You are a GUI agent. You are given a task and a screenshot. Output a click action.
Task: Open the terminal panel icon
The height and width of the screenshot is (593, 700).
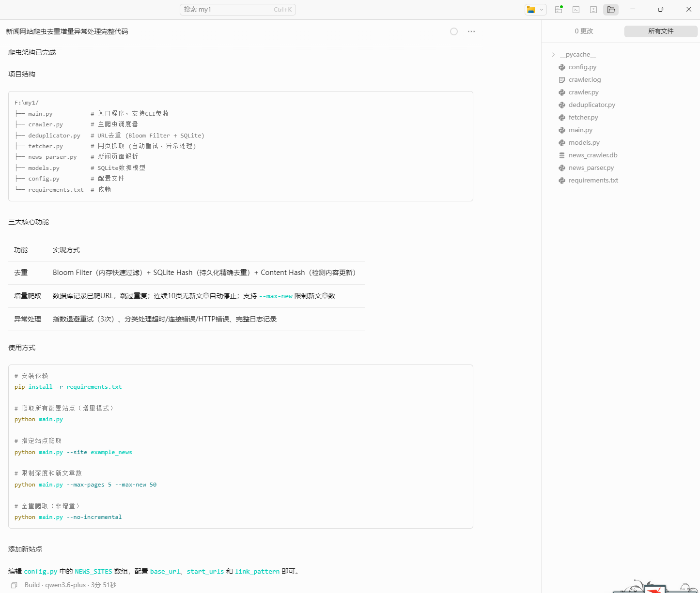click(x=576, y=10)
